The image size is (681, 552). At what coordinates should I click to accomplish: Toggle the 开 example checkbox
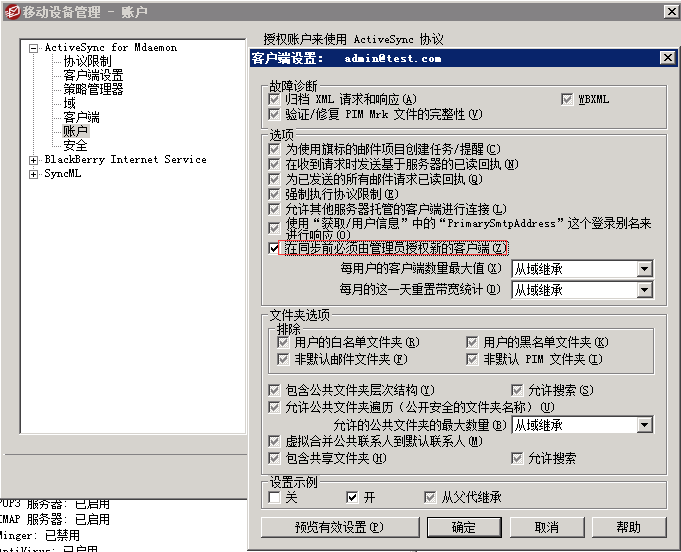point(352,497)
